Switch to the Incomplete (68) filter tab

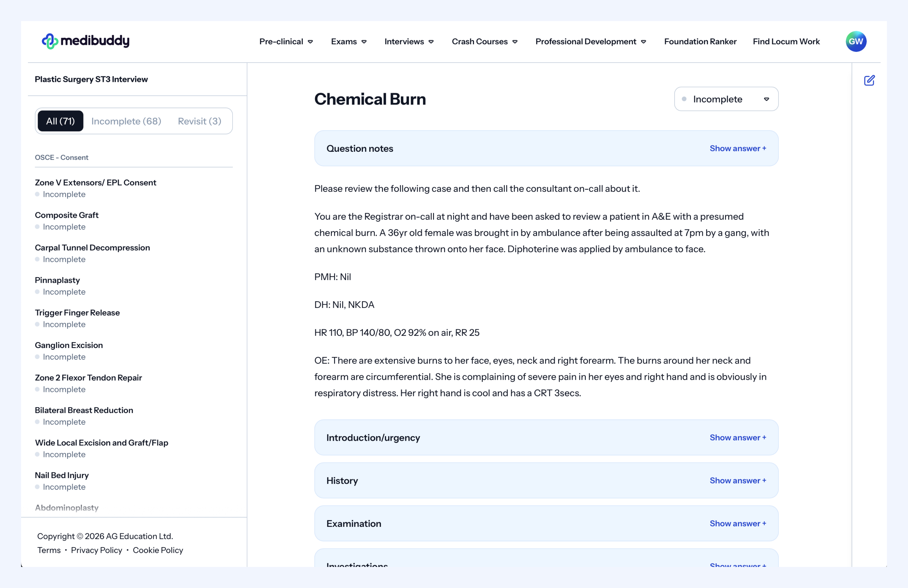[x=126, y=121]
